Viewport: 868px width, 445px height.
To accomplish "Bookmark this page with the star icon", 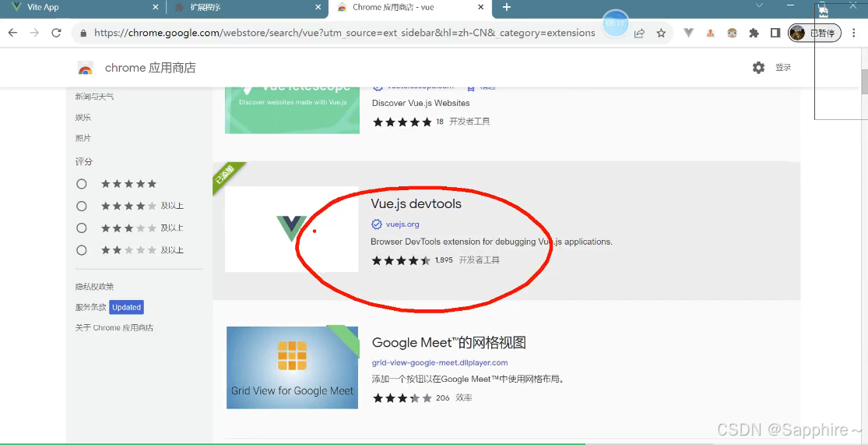I will coord(661,34).
